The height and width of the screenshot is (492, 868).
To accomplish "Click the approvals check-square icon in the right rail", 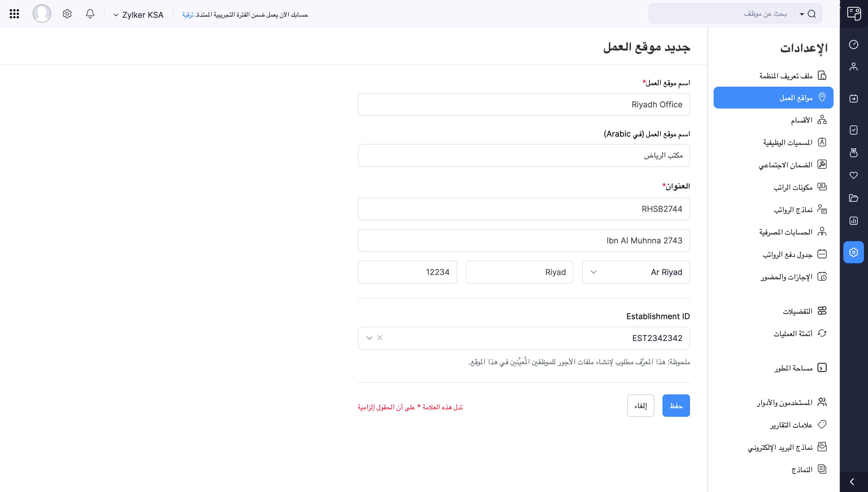I will [854, 130].
